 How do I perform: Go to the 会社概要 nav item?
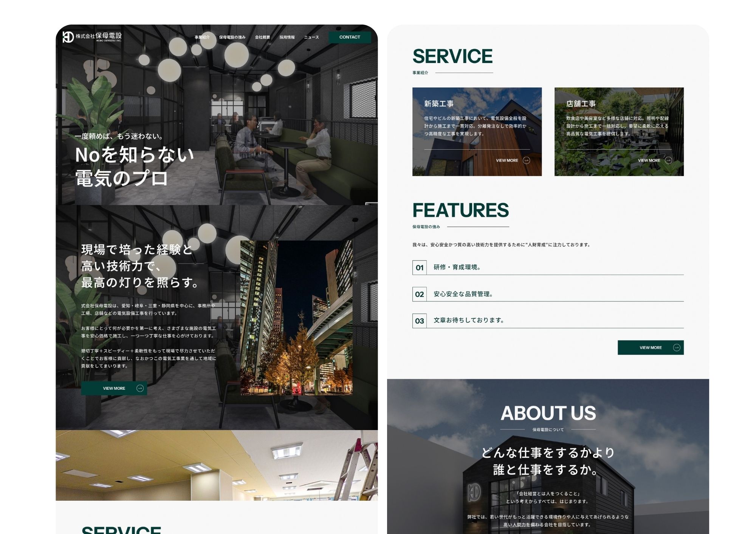[262, 37]
